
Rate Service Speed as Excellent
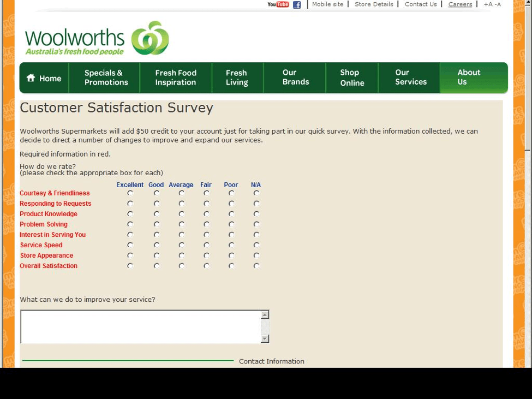pos(130,245)
